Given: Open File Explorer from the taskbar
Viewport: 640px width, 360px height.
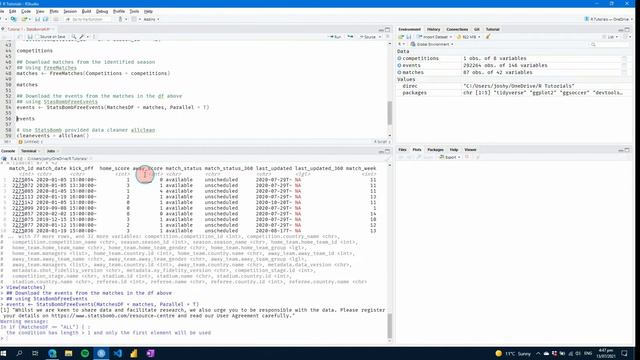Looking at the screenshot, I should [69, 353].
